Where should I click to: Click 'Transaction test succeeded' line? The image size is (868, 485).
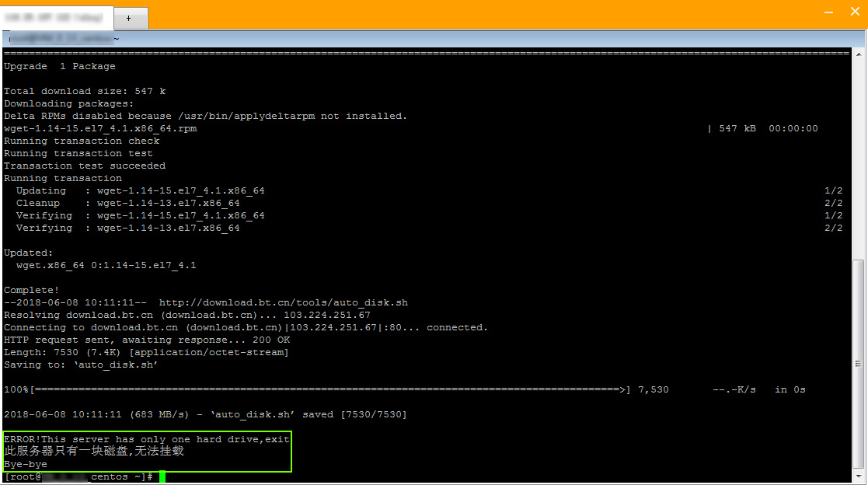(x=85, y=166)
